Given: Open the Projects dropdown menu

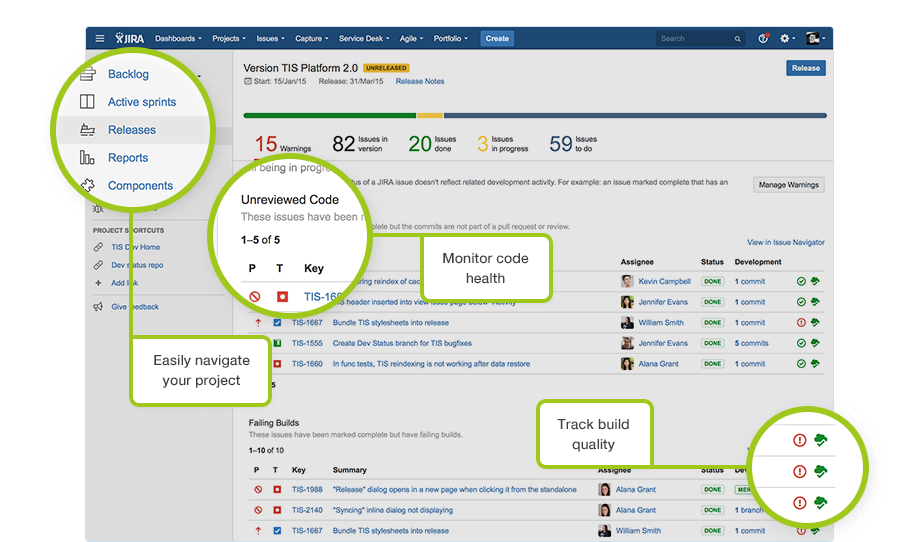Looking at the screenshot, I should pos(229,39).
